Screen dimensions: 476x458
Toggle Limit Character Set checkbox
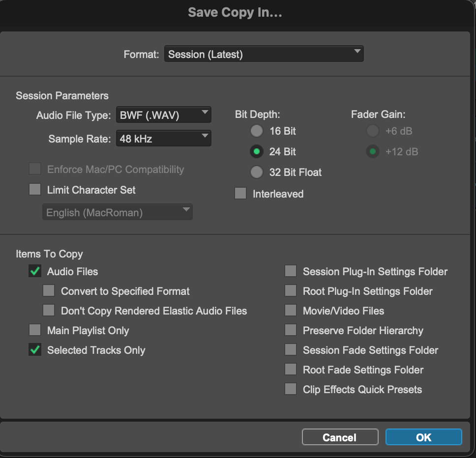35,190
